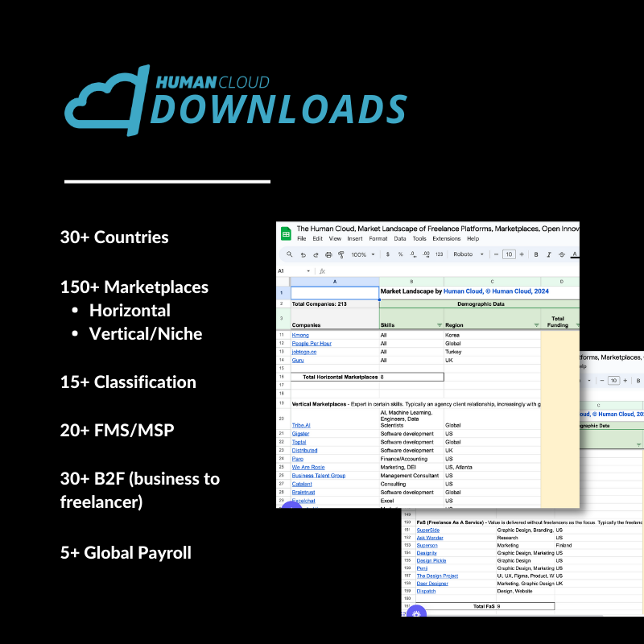The height and width of the screenshot is (644, 644).
Task: Select the empty cell A1
Action: [335, 293]
